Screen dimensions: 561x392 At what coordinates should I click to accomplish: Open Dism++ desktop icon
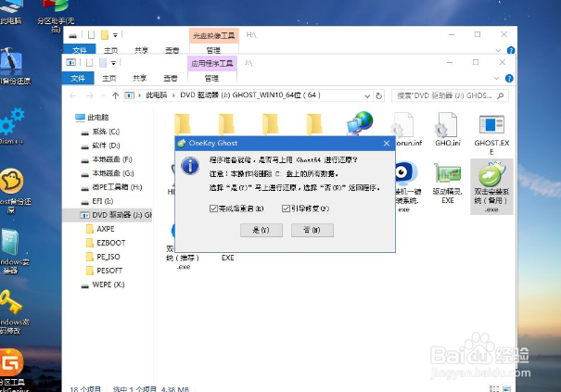click(12, 125)
